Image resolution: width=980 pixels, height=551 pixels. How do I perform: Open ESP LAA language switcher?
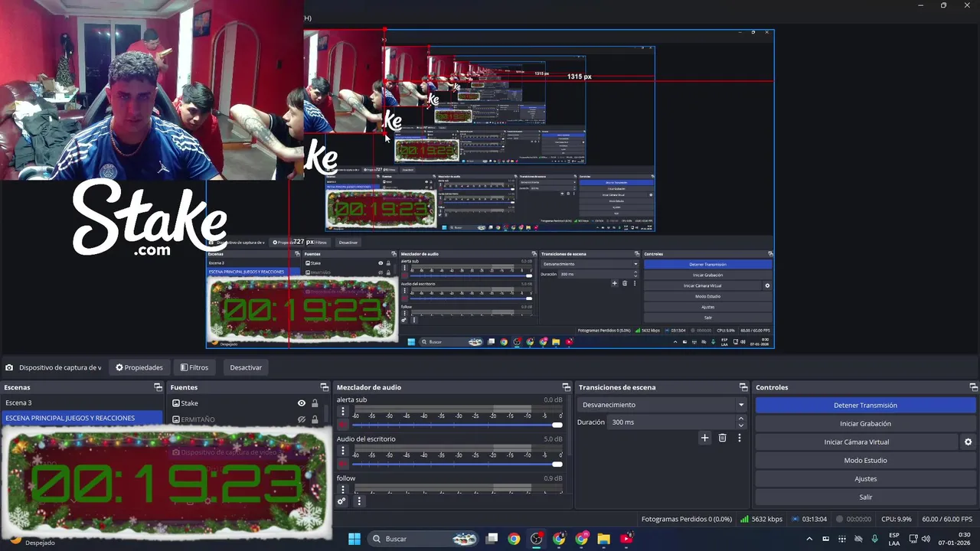(x=894, y=539)
